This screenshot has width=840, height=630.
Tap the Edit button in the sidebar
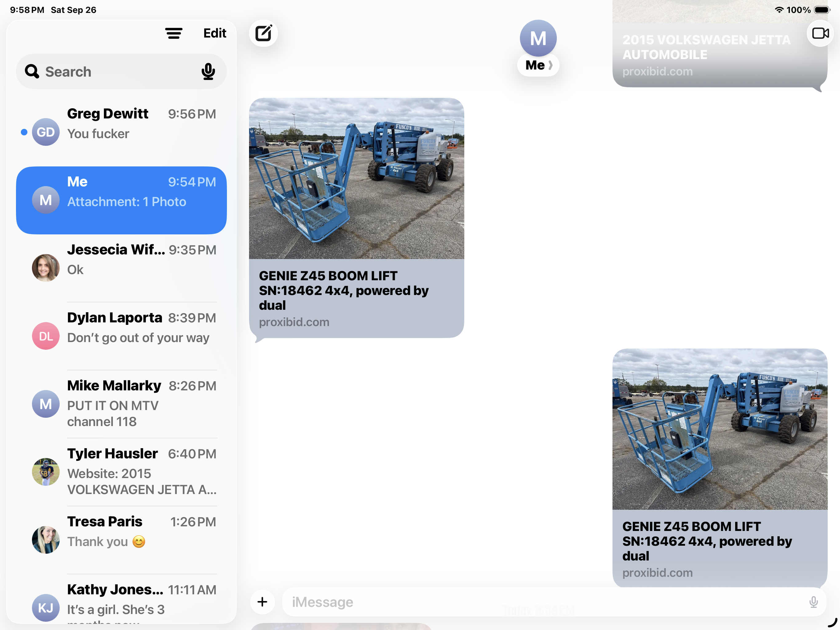tap(215, 34)
